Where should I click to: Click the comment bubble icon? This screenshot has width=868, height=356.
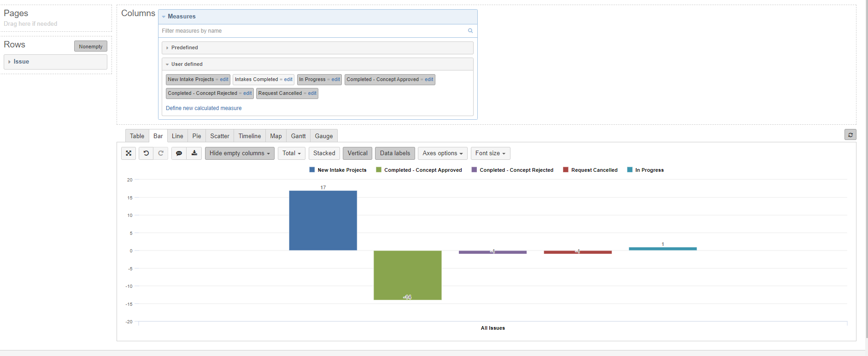(179, 153)
